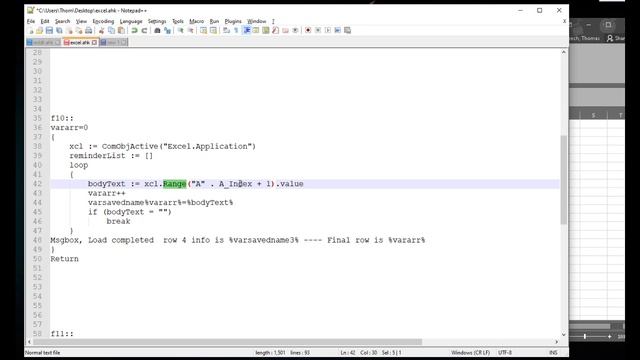The image size is (640, 360).
Task: Open the ? help menu
Action: click(x=273, y=21)
